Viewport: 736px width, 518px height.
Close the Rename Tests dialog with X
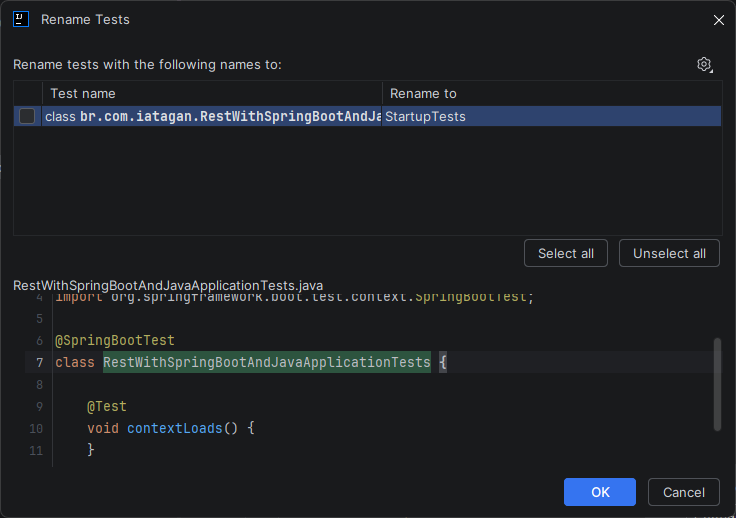[717, 19]
